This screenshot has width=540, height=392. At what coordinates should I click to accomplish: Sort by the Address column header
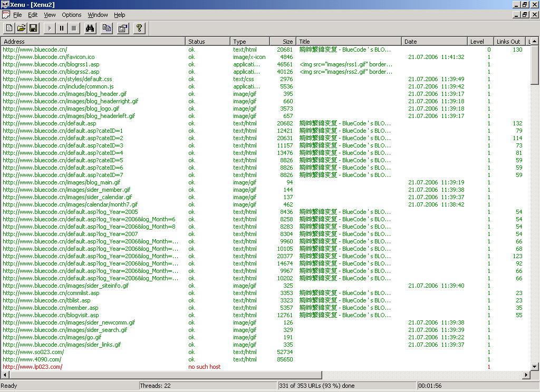(x=93, y=41)
